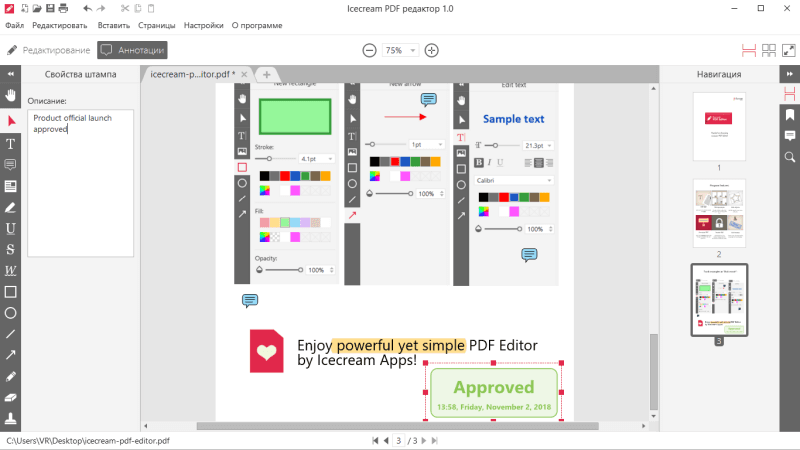The width and height of the screenshot is (800, 450).
Task: Collapse the left tool panel
Action: [x=10, y=74]
